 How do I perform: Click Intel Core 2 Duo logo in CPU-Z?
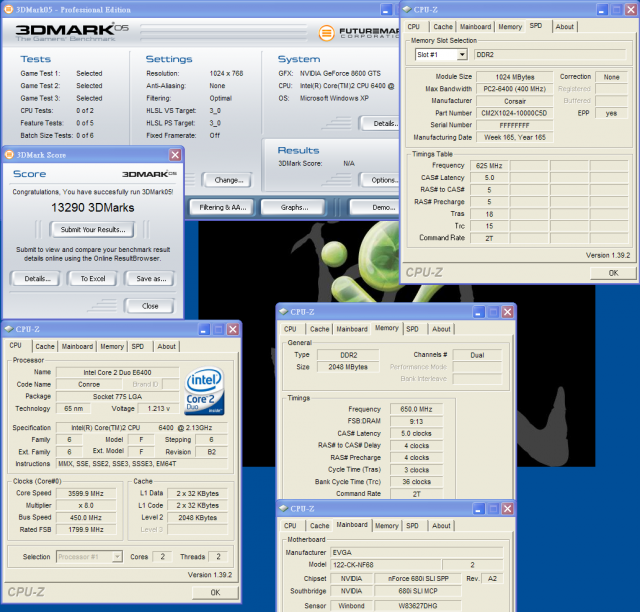[x=204, y=391]
